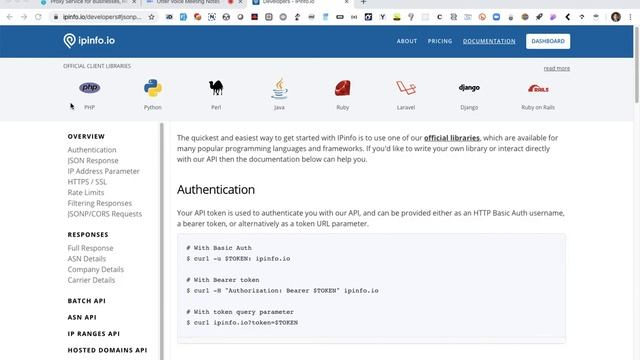The width and height of the screenshot is (640, 360).
Task: Close the Otter Voice Meeting Notes tab
Action: tap(240, 2)
